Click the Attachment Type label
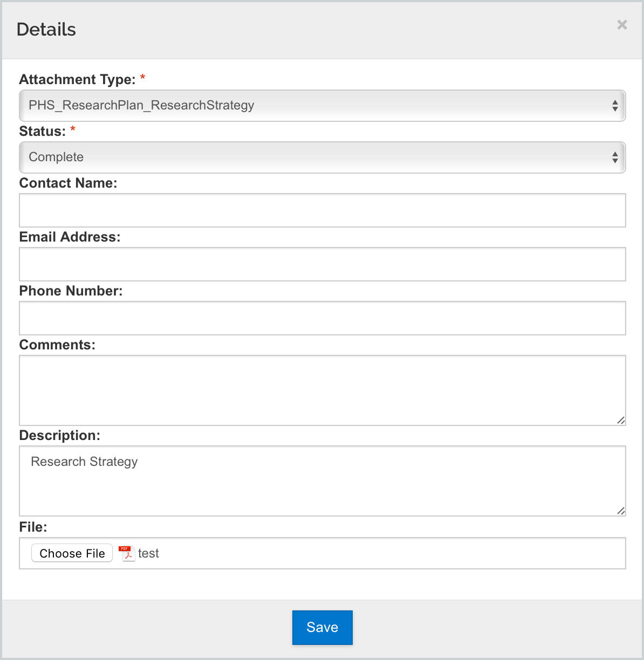The image size is (644, 660). pyautogui.click(x=77, y=79)
